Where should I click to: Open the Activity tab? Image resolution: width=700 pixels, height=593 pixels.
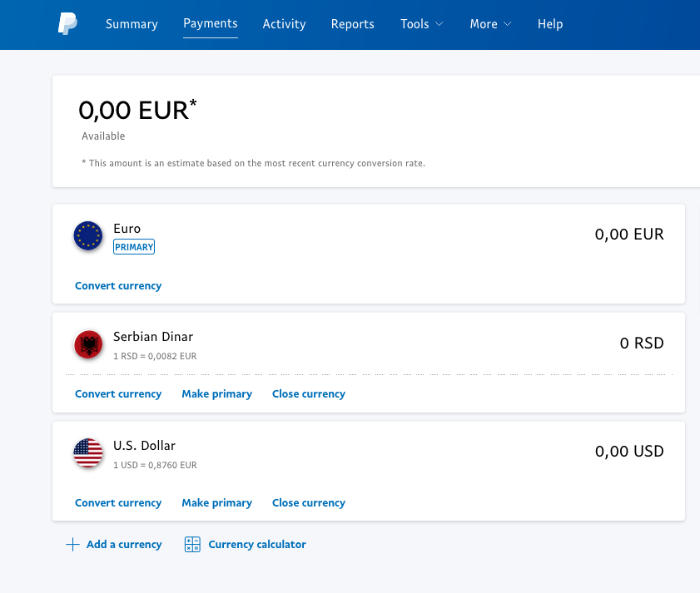tap(284, 24)
